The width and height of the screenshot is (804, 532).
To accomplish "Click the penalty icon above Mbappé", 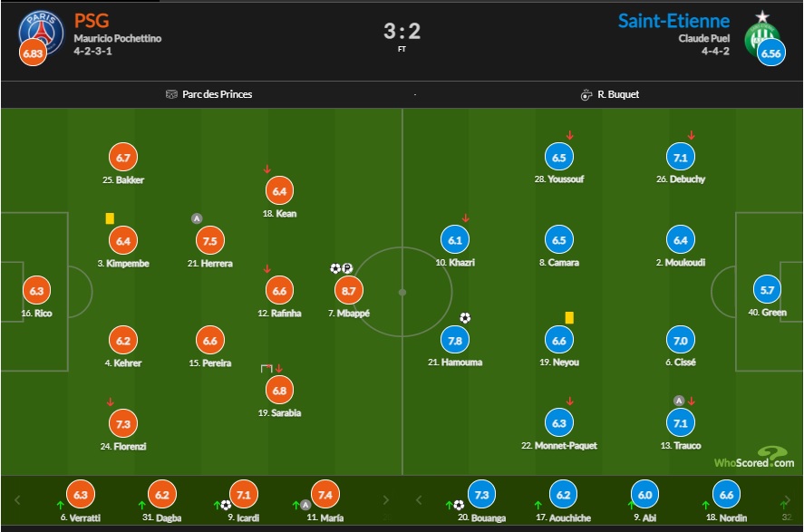I will tap(347, 268).
